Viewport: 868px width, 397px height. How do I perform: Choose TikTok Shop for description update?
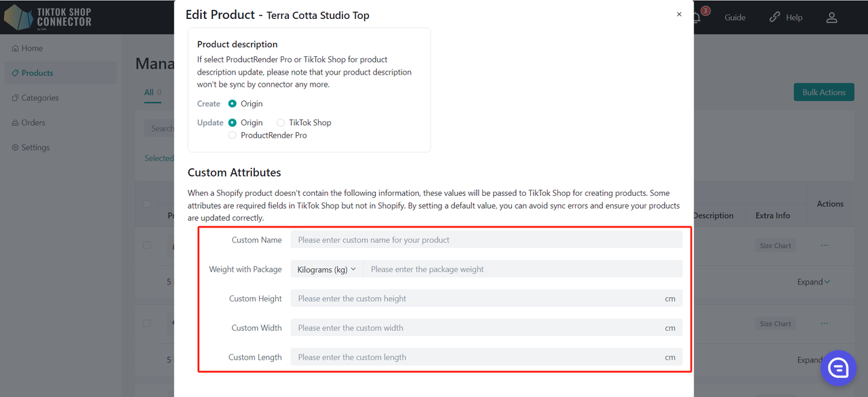281,123
